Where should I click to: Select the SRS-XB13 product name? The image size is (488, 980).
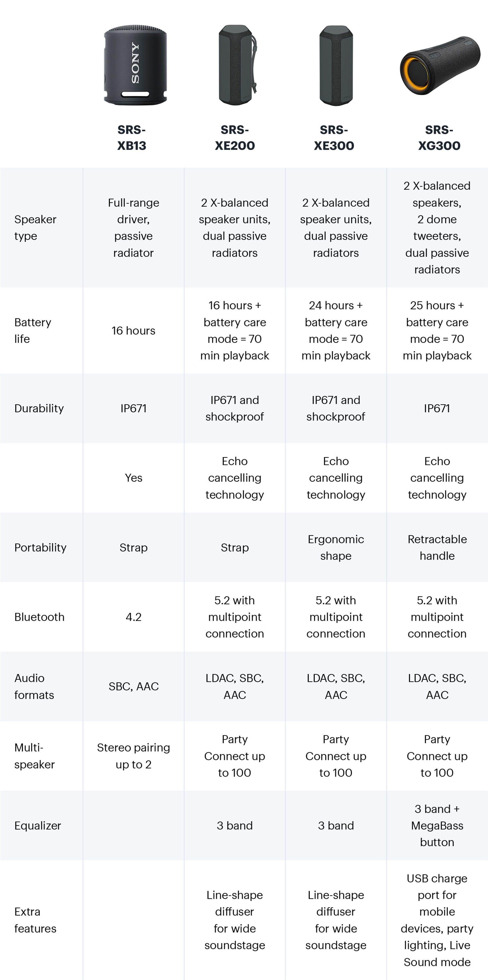pos(131,138)
